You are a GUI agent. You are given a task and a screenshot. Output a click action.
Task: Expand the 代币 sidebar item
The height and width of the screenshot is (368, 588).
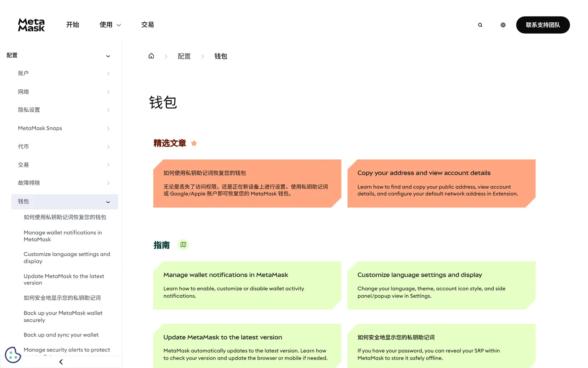tap(64, 146)
